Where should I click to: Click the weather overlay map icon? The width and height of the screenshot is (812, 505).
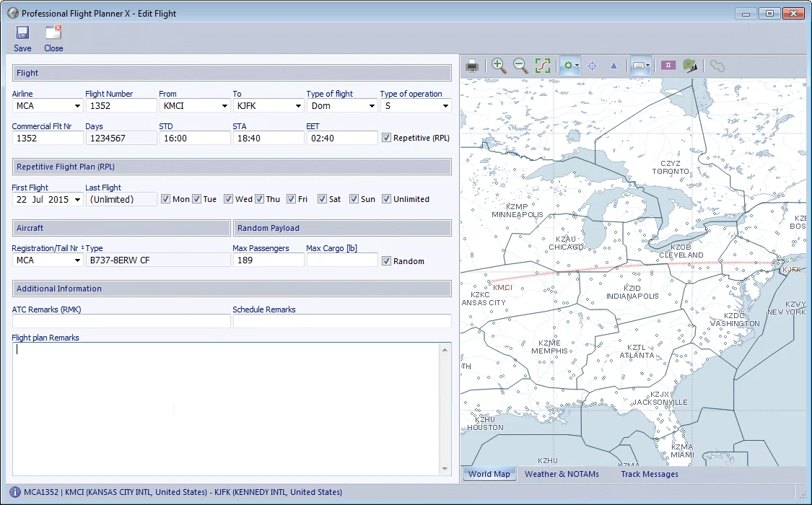point(690,65)
